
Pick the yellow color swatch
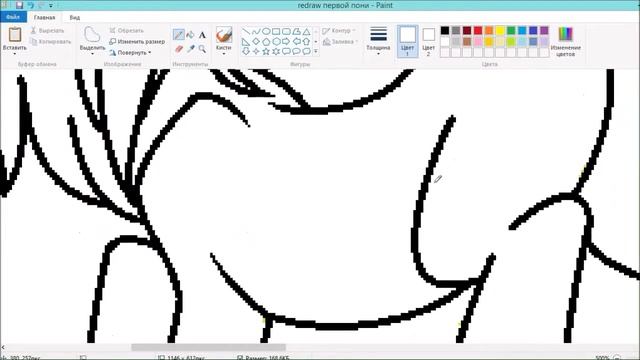point(500,30)
